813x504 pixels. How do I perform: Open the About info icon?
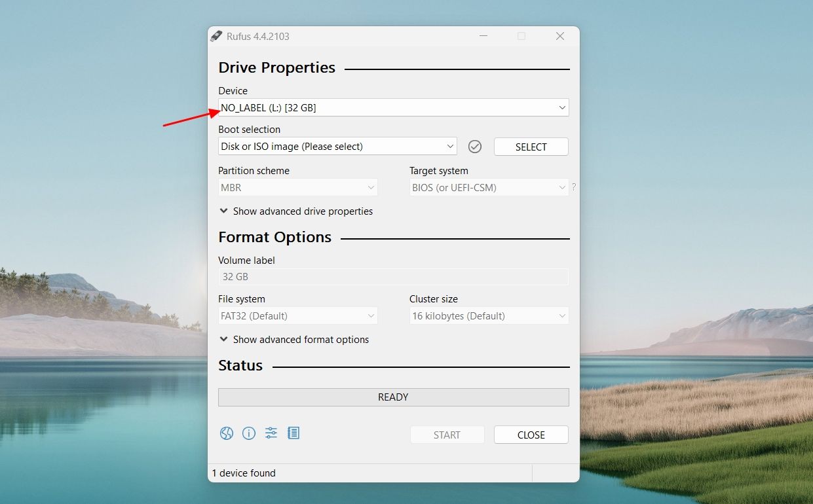pos(249,433)
